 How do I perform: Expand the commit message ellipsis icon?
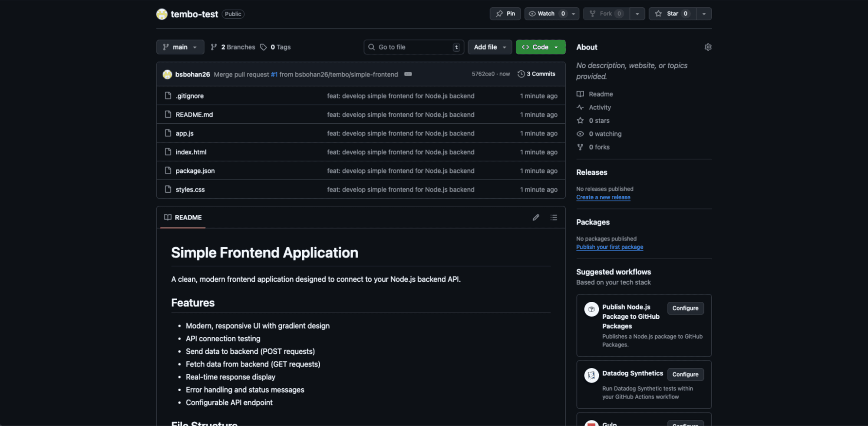[408, 74]
